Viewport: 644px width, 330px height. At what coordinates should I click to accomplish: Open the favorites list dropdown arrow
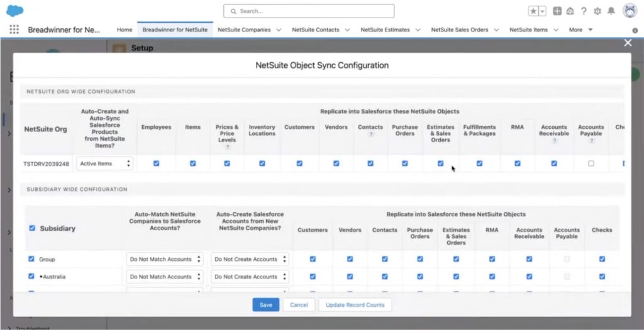click(x=542, y=11)
